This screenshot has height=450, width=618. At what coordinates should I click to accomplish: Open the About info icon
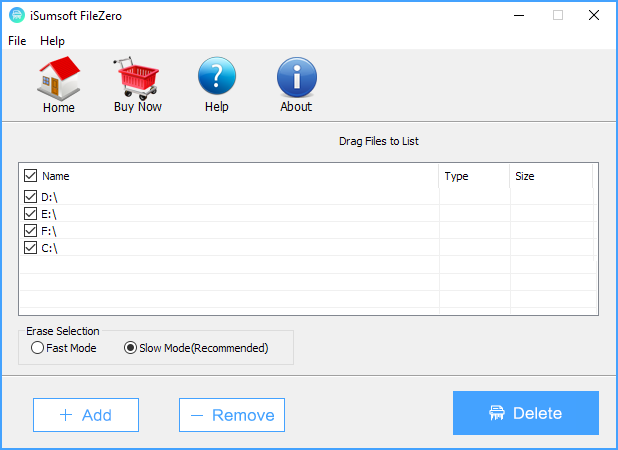296,77
